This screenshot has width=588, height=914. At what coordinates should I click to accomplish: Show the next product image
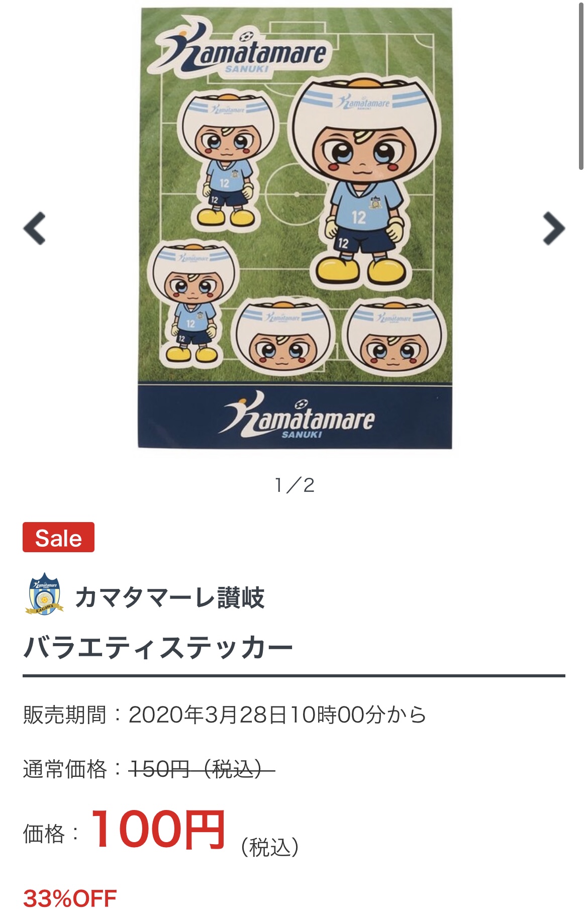click(554, 229)
